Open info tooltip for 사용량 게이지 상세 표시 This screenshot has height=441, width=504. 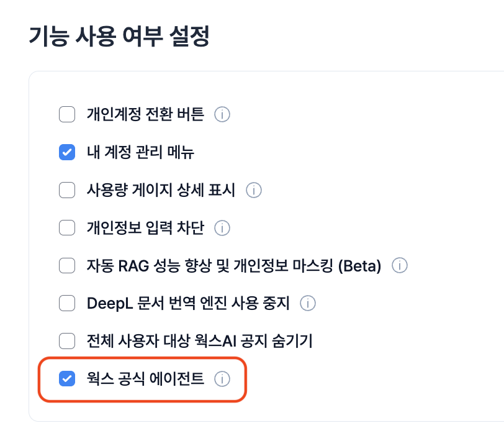254,190
